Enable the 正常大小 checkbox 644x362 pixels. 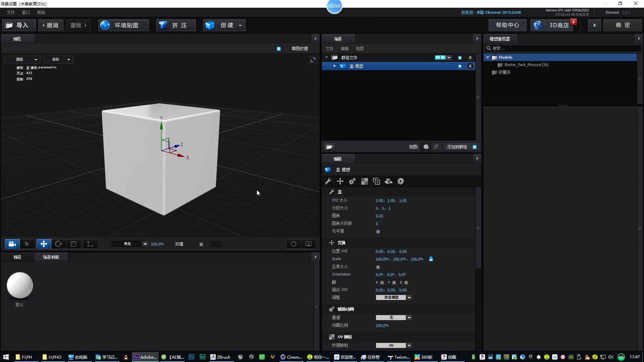pos(378,267)
